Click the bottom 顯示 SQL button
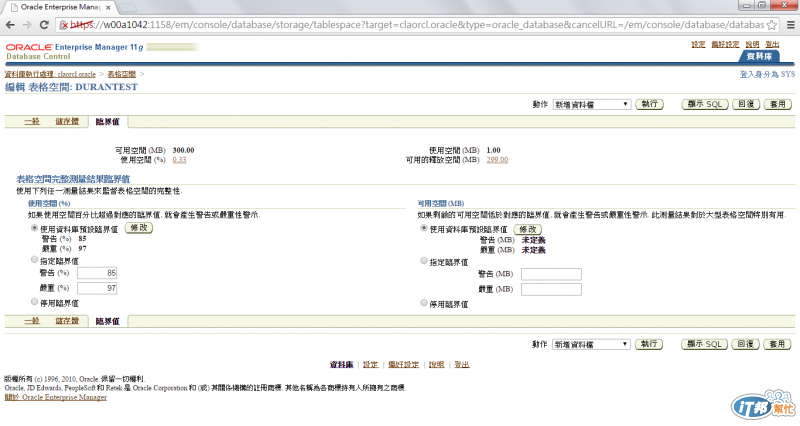 (704, 344)
